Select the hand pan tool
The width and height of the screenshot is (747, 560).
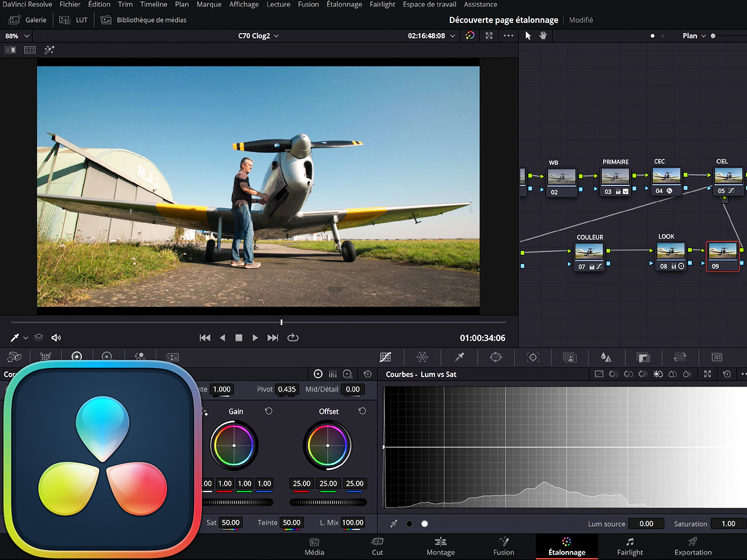click(x=543, y=36)
